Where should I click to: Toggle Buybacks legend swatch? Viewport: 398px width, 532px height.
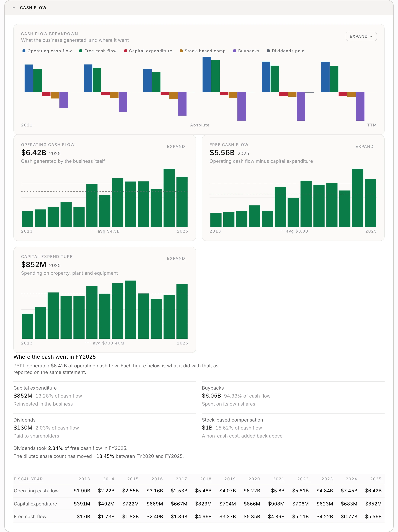point(234,51)
